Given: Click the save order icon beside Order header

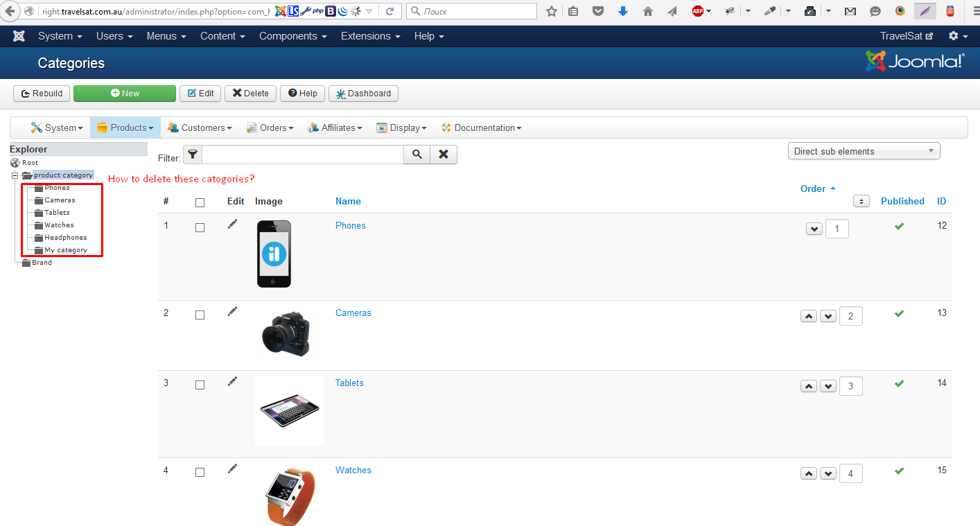Looking at the screenshot, I should pos(861,201).
